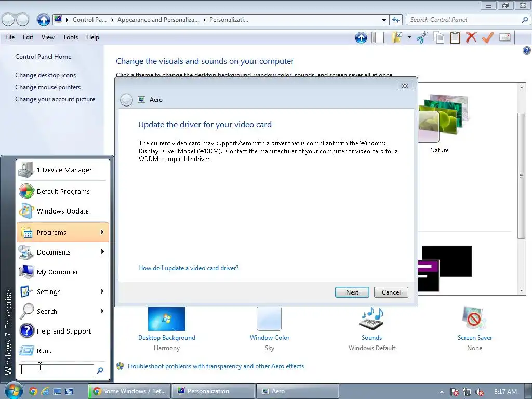The width and height of the screenshot is (532, 399).
Task: Open Help and Support in Start menu
Action: (x=63, y=331)
